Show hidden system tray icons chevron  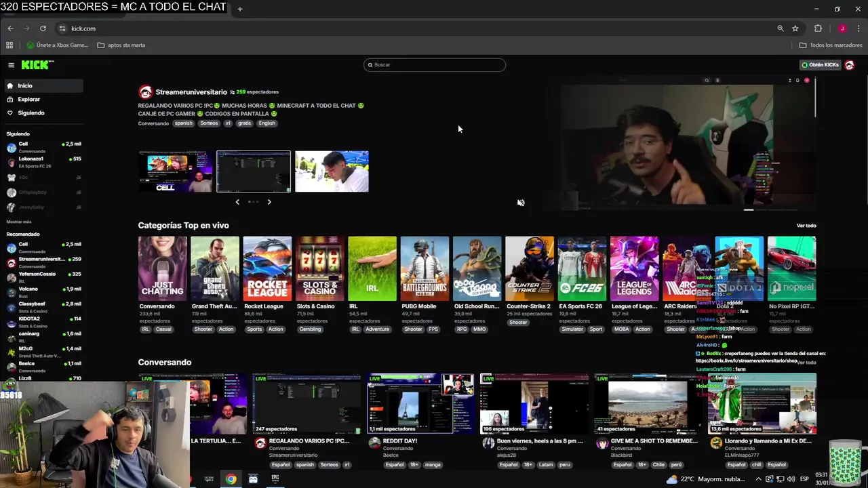(758, 479)
